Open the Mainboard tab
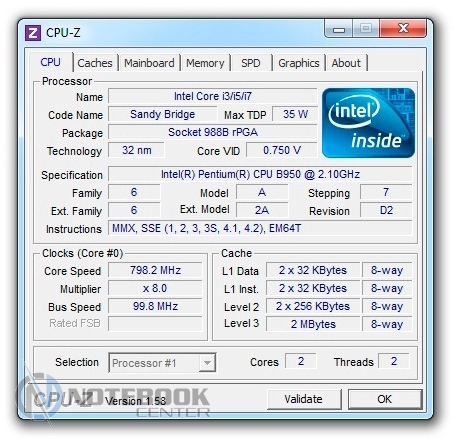 point(149,63)
